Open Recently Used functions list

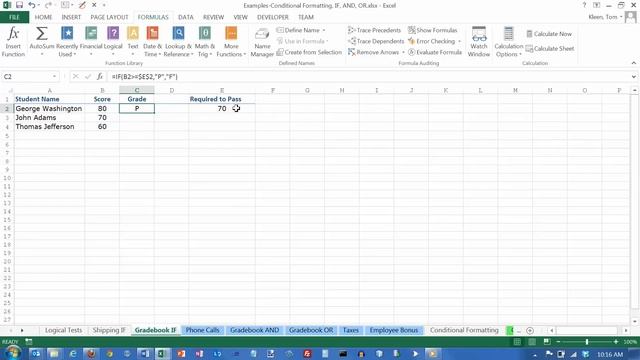point(67,42)
